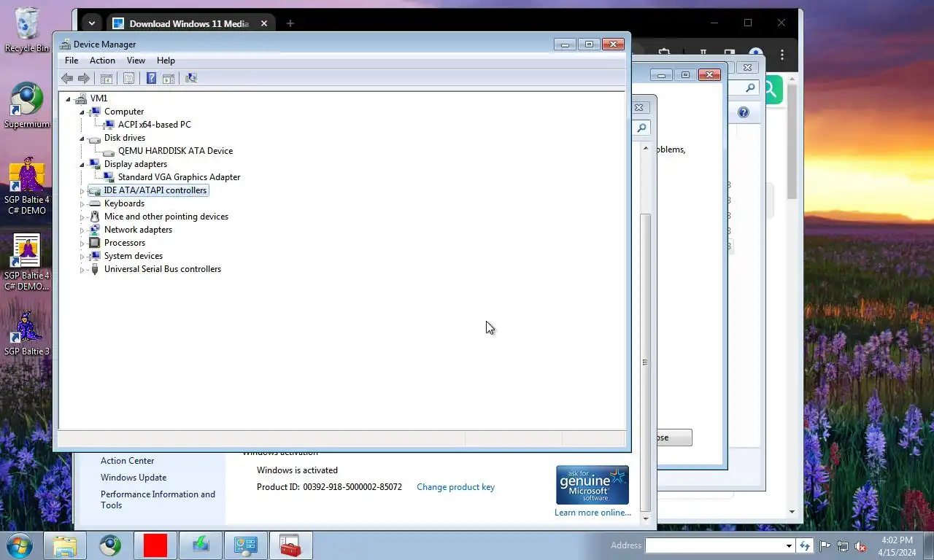The height and width of the screenshot is (560, 934).
Task: Select QEMU HARDDISK ATA Device
Action: click(x=175, y=151)
